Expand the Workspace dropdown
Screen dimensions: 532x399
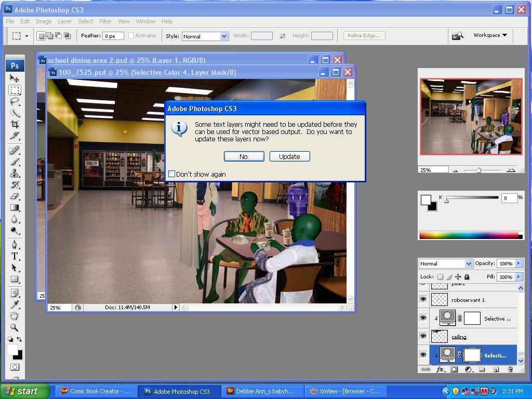point(489,35)
